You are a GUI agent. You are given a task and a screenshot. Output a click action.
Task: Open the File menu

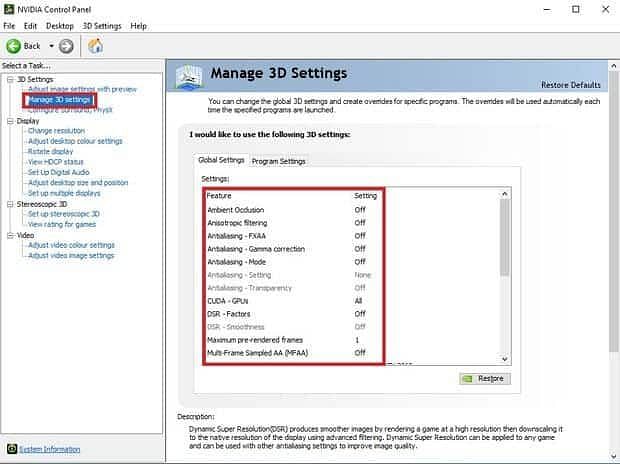coord(9,26)
